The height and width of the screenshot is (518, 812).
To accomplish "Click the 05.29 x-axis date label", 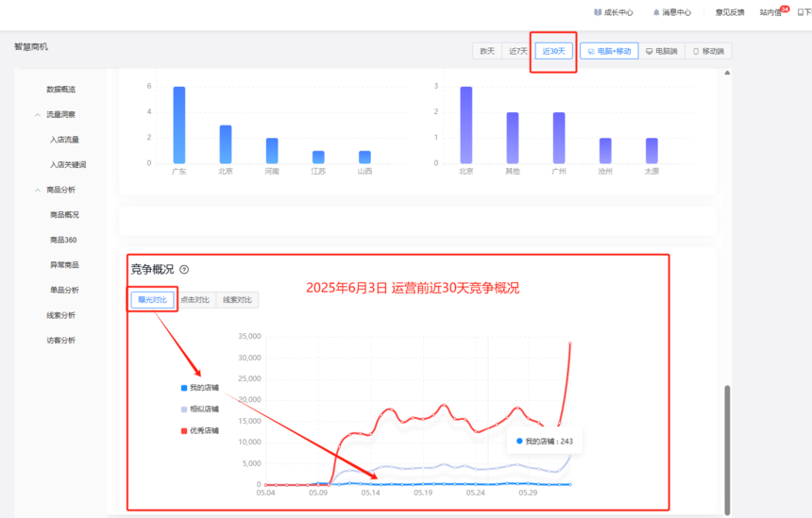I will coord(528,493).
